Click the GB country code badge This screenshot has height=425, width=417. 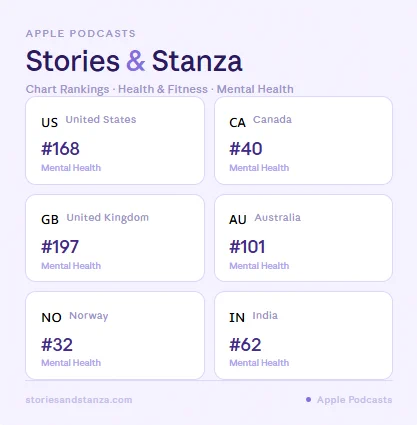click(x=50, y=220)
